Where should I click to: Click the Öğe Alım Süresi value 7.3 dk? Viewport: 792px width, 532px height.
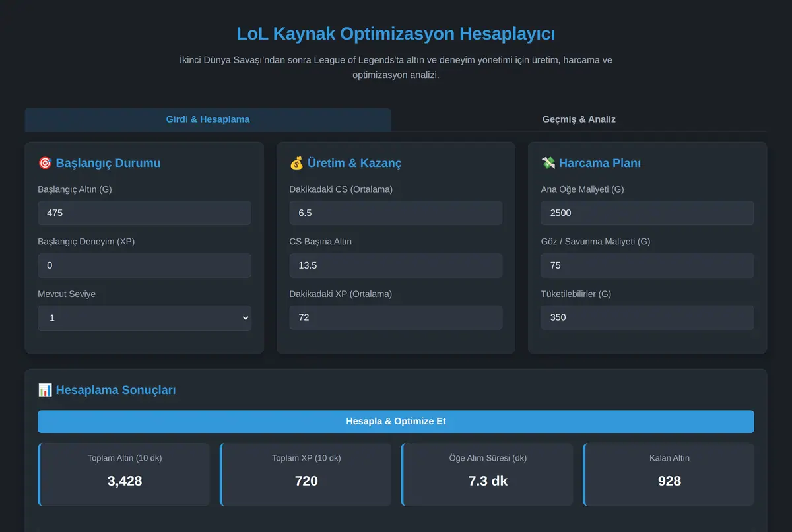pyautogui.click(x=488, y=481)
